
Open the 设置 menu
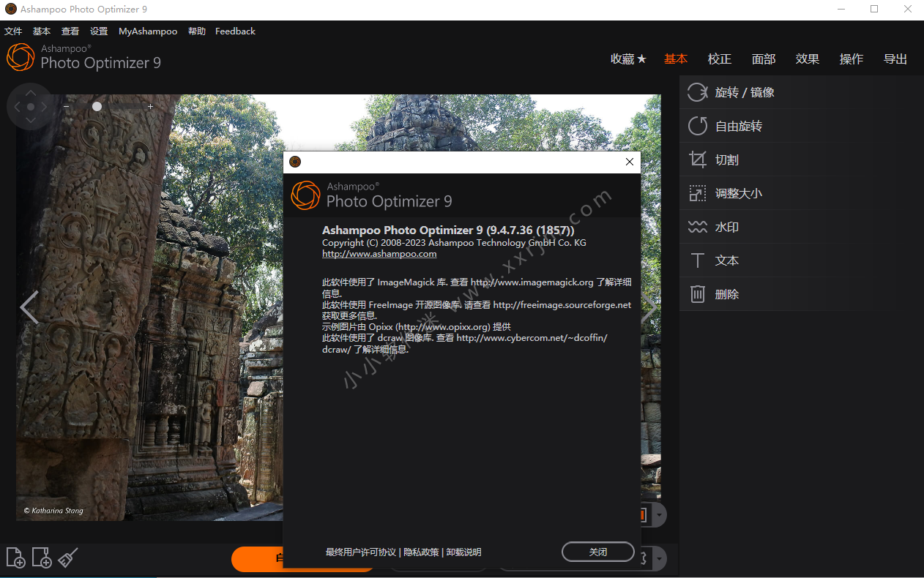pos(99,31)
